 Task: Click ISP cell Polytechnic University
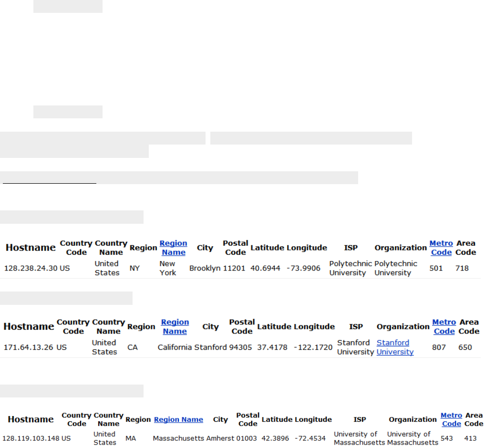[351, 268]
